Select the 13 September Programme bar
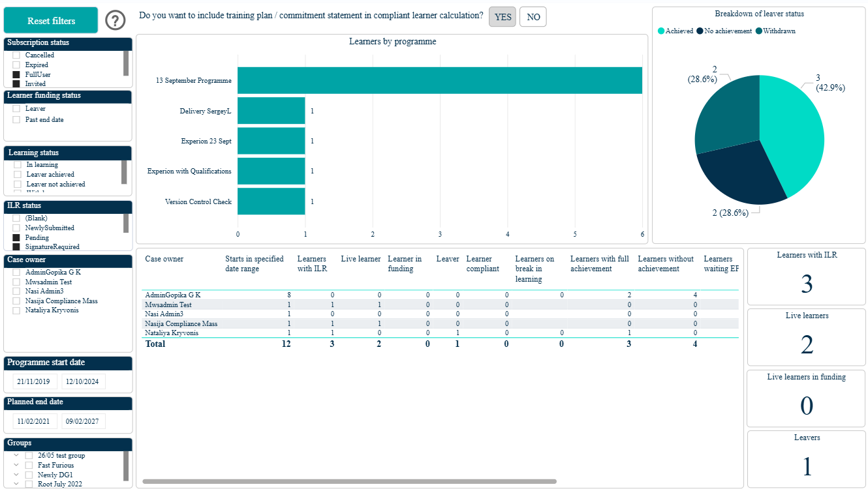868x491 pixels. pos(440,81)
